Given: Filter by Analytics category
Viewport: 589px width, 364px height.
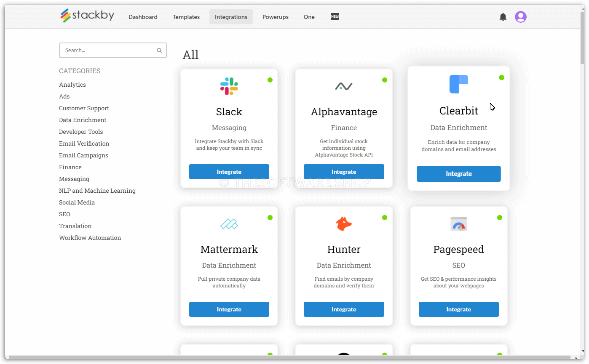Looking at the screenshot, I should click(72, 85).
